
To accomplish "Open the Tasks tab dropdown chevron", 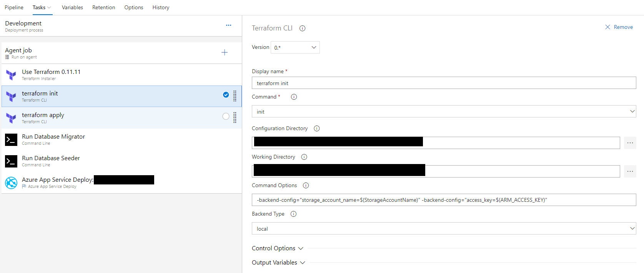I will pos(49,8).
